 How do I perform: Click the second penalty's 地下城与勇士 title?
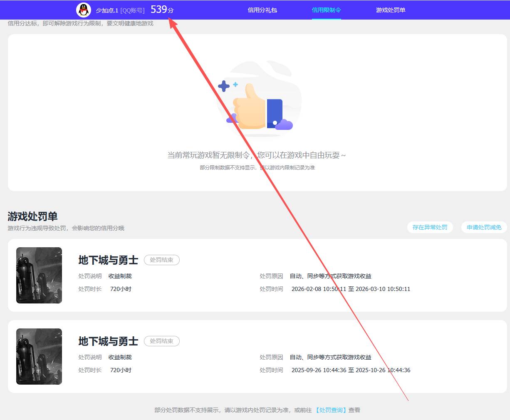pyautogui.click(x=108, y=341)
